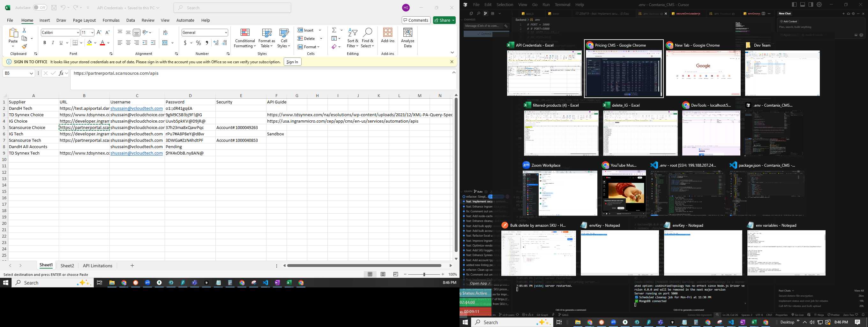
Task: Open the Sort & Filter dropdown
Action: pos(352,38)
